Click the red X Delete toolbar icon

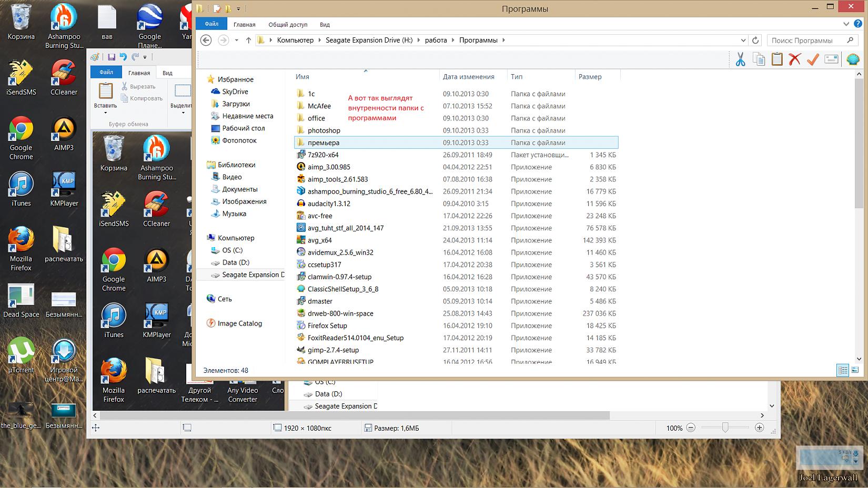tap(794, 59)
